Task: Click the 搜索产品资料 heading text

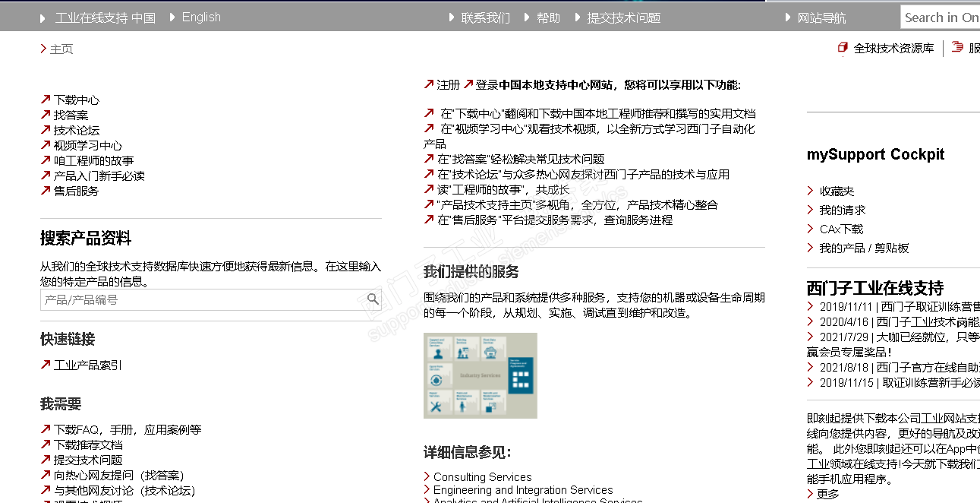Action: [x=86, y=239]
